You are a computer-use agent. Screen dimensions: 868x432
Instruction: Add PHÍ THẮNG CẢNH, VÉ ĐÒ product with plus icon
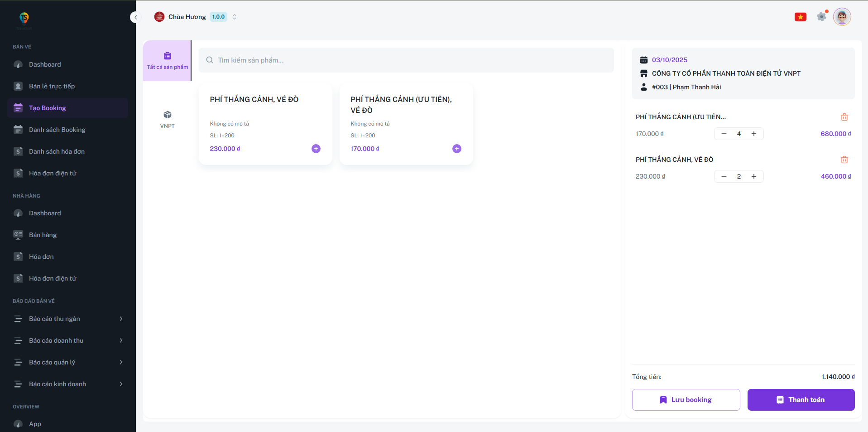(316, 149)
